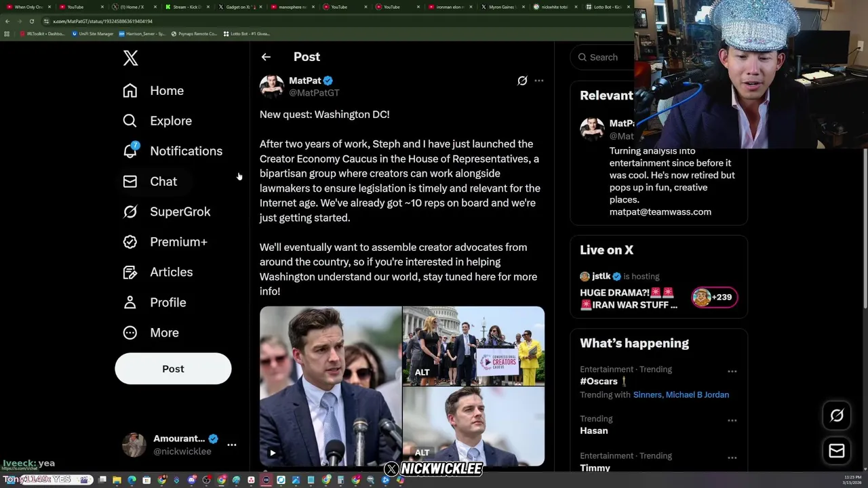Open the floating Messages envelope button
Viewport: 868px width, 488px height.
pyautogui.click(x=837, y=451)
